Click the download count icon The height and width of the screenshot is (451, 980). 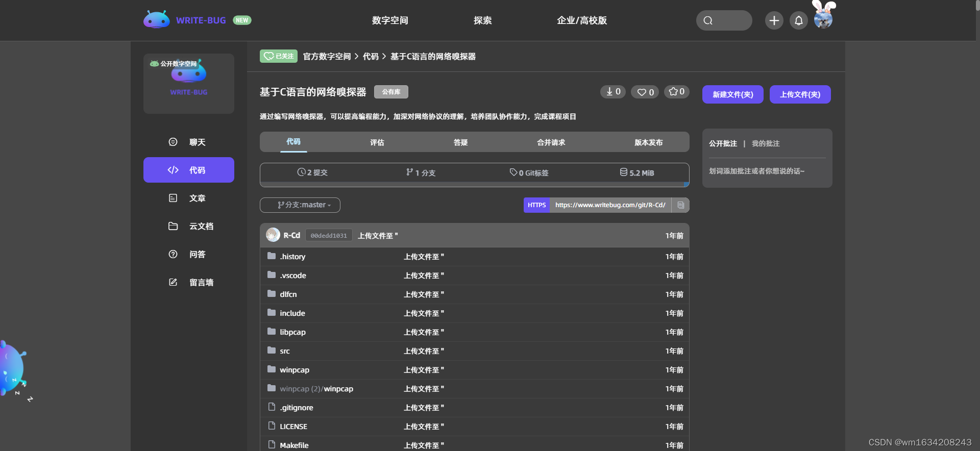pos(613,92)
